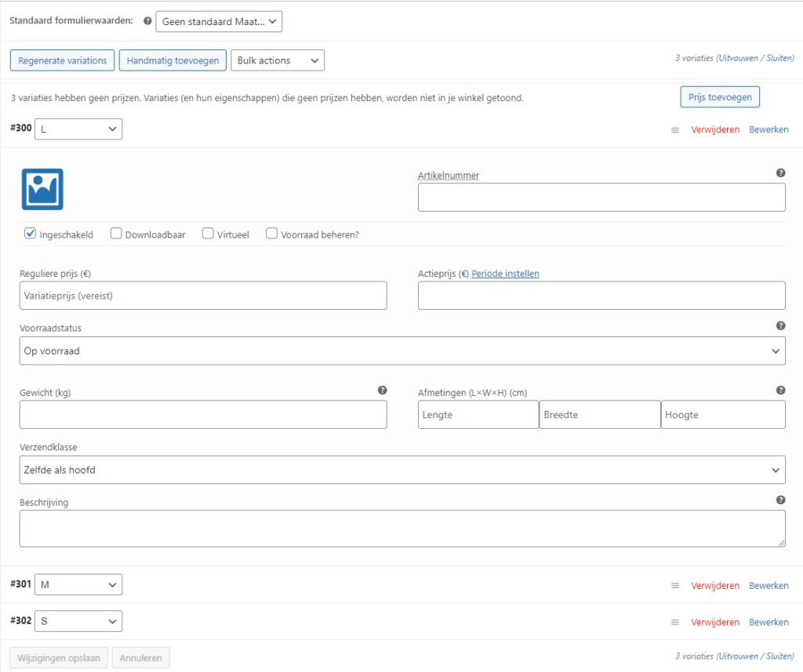Focus the Gewicht (kg) input field
Viewport: 803px width, 672px height.
coord(203,414)
